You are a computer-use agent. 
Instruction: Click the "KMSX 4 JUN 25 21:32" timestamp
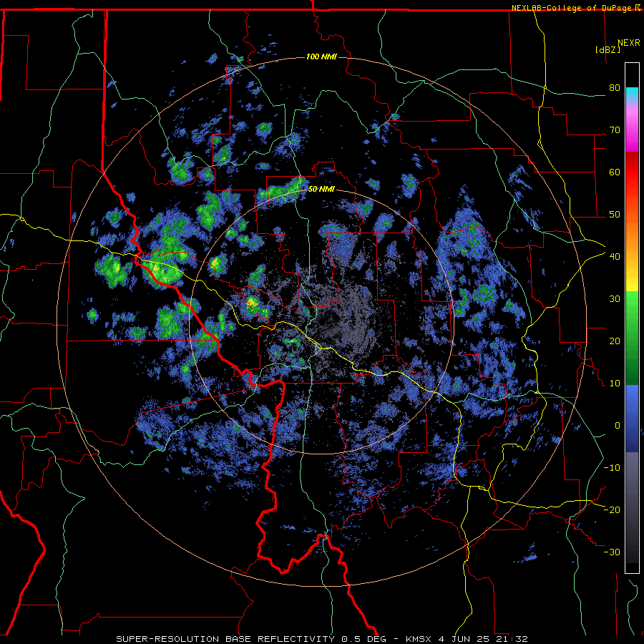(467, 639)
